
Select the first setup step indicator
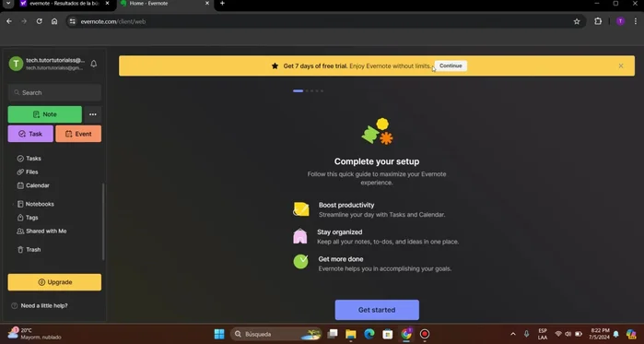point(298,90)
